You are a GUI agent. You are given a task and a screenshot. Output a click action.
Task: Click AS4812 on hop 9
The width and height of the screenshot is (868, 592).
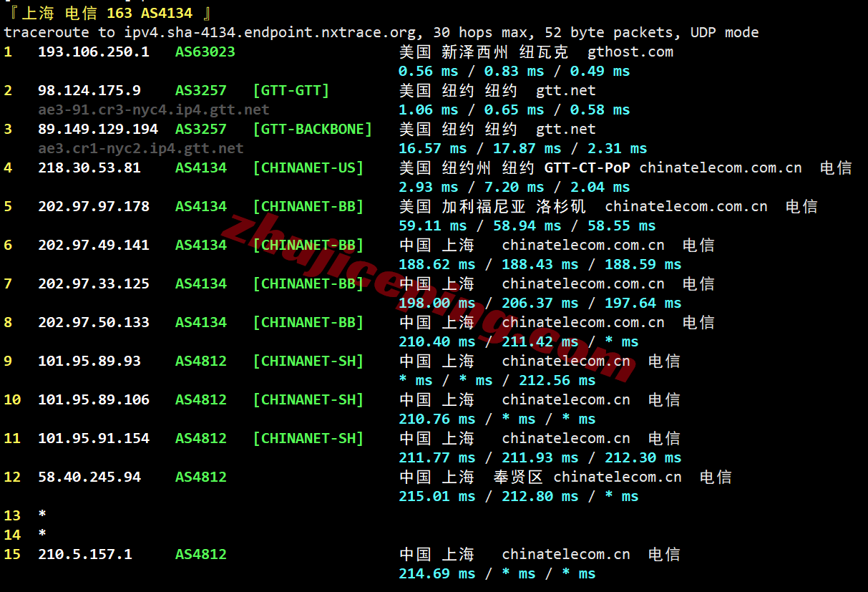tap(201, 361)
